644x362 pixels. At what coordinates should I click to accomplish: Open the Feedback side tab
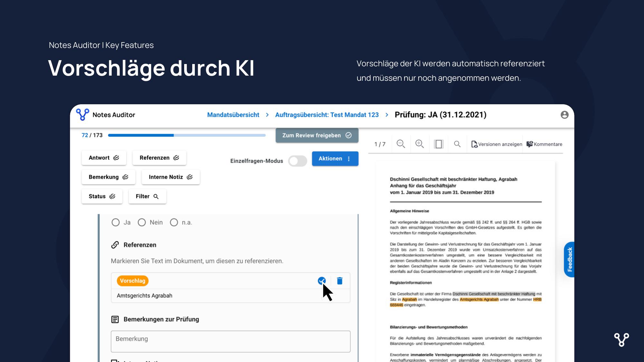569,259
